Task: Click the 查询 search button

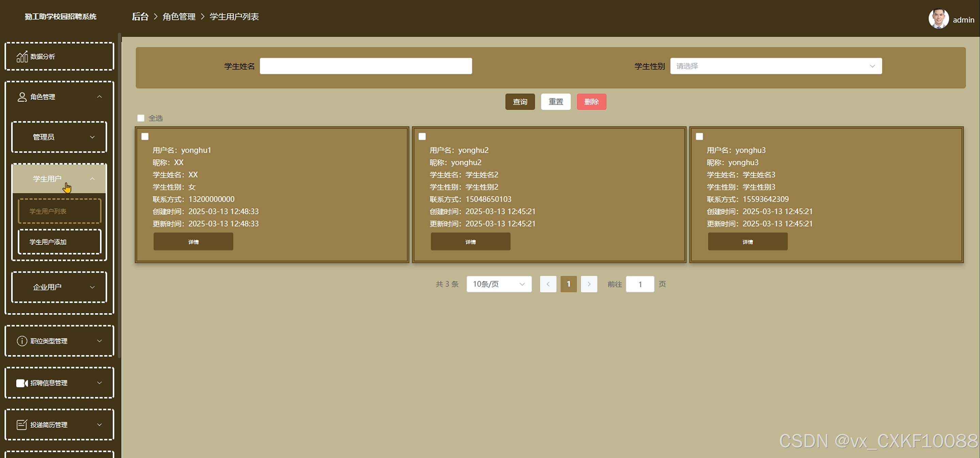Action: coord(520,102)
